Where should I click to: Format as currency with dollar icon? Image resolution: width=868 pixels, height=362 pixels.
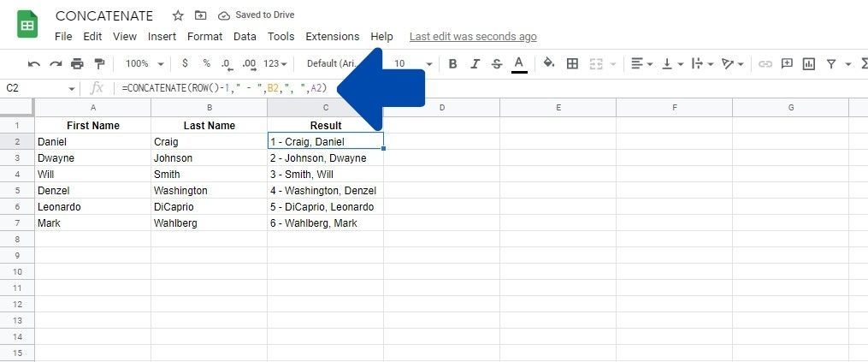click(185, 63)
